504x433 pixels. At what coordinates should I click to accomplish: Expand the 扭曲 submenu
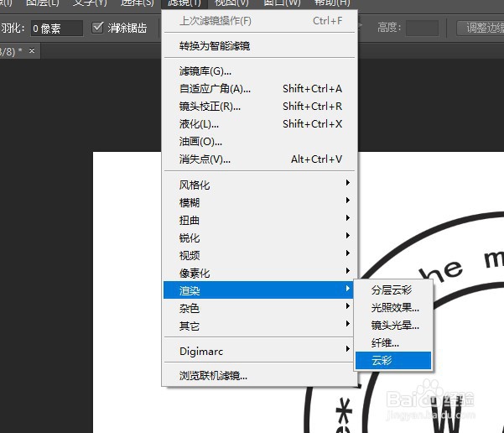coord(259,220)
